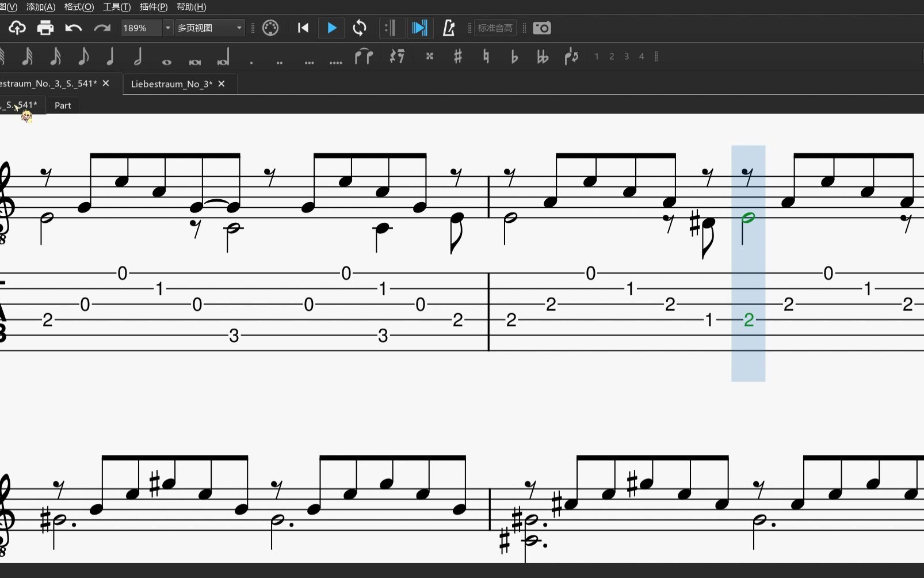
Task: Open the 插件(P) menu
Action: point(154,7)
